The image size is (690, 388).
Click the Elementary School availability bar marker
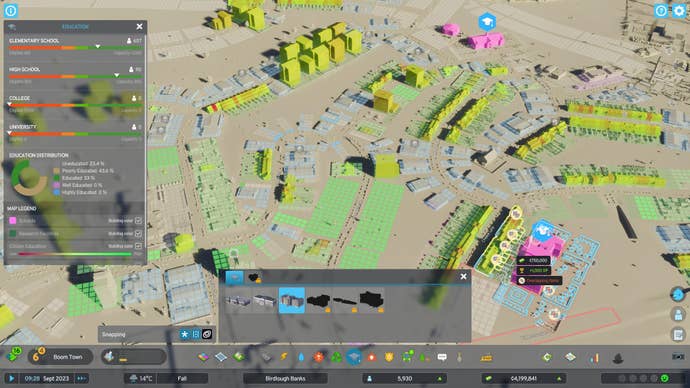[x=98, y=46]
